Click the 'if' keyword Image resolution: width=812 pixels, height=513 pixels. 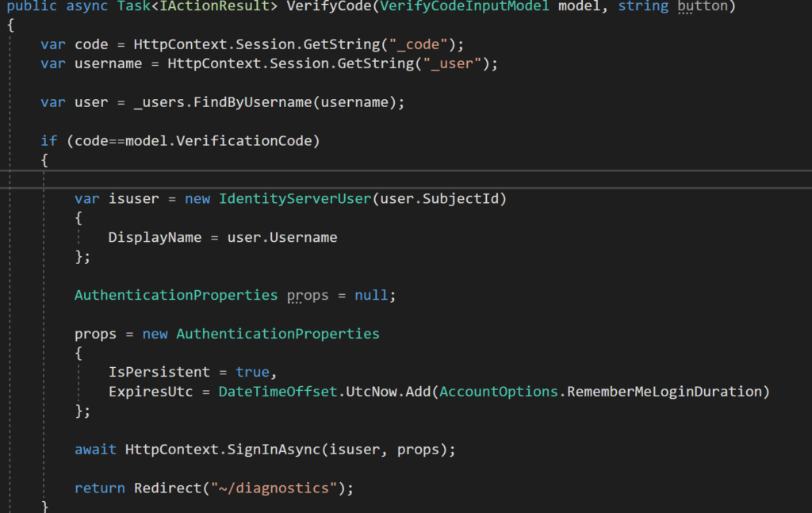[48, 141]
